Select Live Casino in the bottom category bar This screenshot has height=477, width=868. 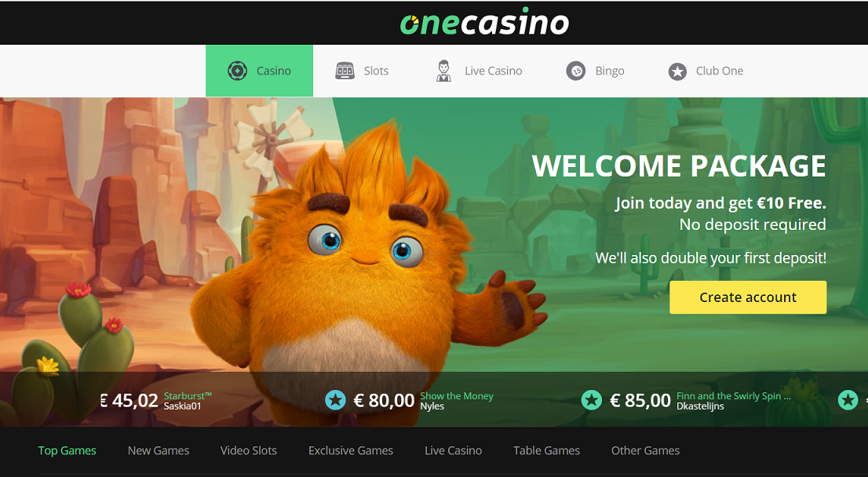coord(453,450)
